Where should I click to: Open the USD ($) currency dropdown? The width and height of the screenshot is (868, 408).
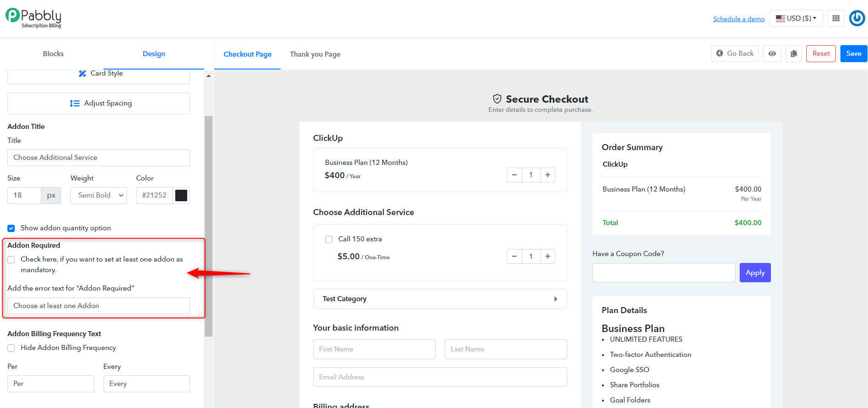(796, 18)
